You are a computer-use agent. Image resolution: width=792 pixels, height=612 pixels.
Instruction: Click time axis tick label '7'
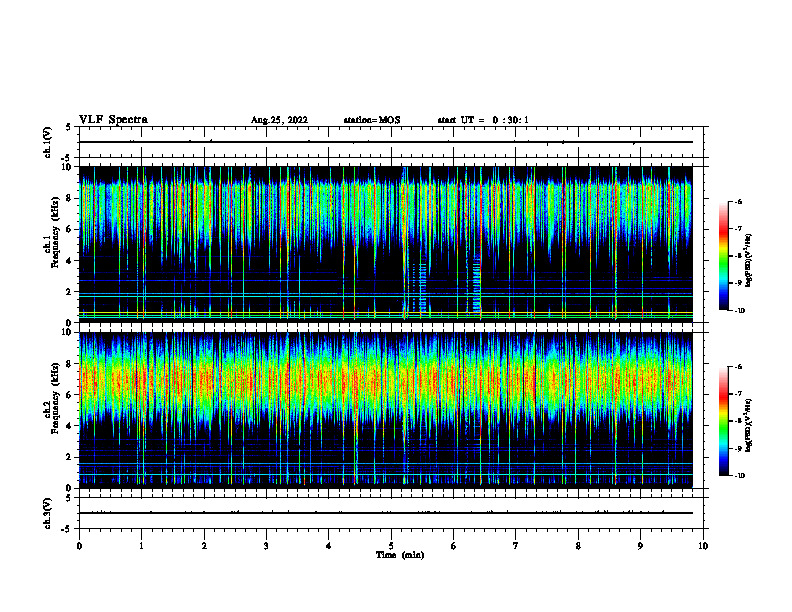[x=516, y=546]
